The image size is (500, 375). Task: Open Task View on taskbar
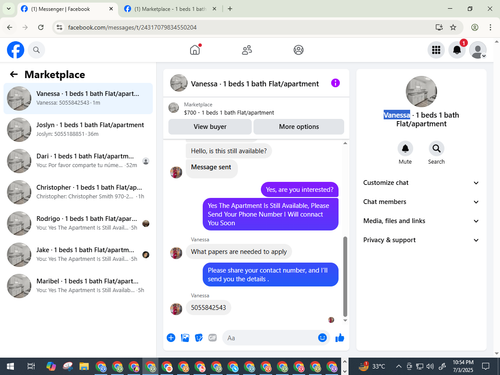click(x=31, y=367)
